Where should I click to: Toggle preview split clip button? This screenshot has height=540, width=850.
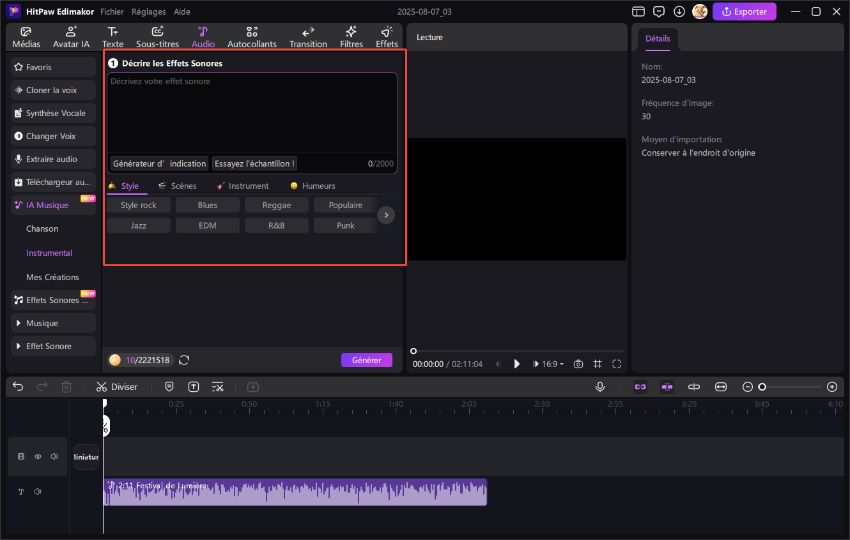click(694, 387)
